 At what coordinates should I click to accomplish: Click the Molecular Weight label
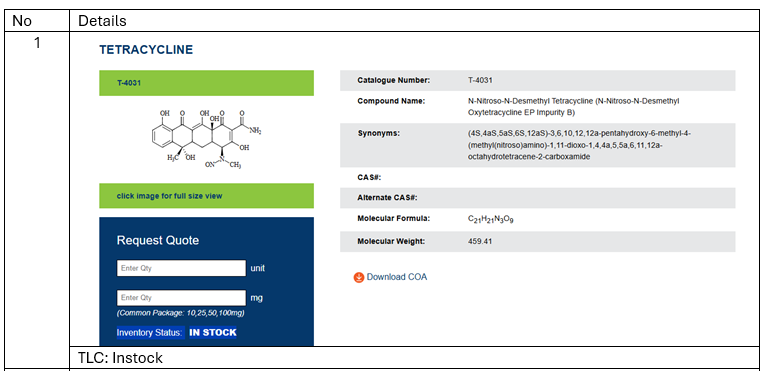pyautogui.click(x=391, y=241)
